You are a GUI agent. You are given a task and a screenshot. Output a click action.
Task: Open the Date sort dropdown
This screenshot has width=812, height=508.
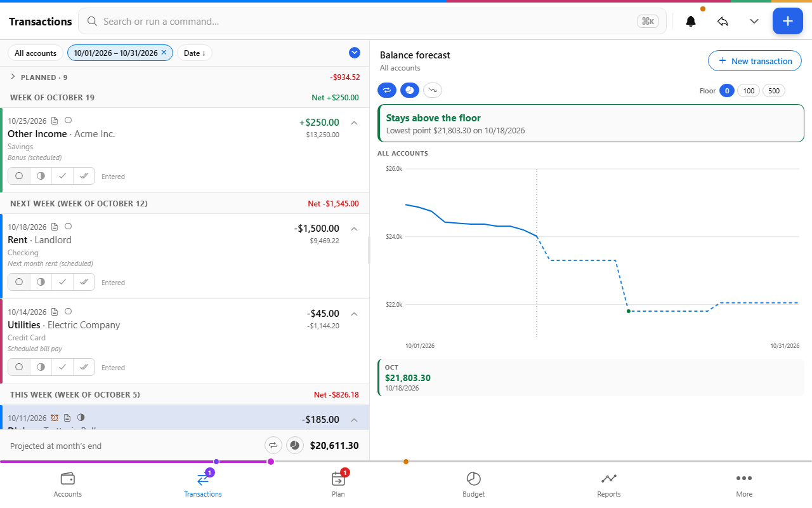(194, 53)
